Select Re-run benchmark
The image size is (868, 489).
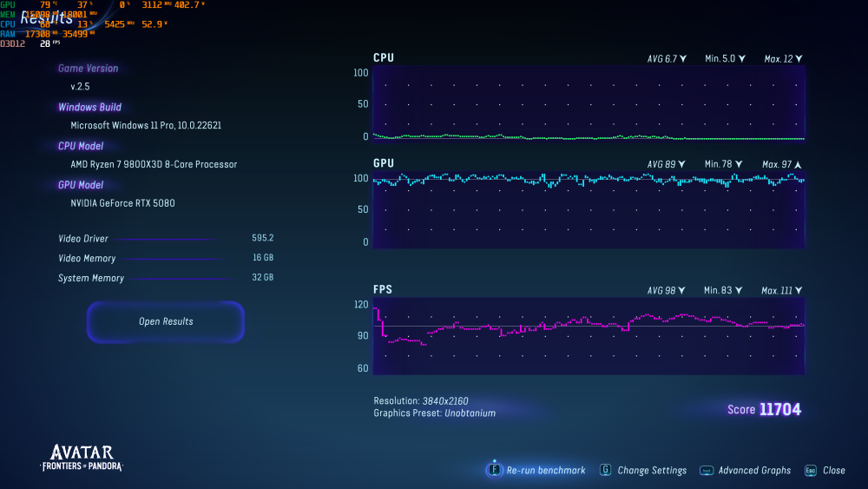tap(546, 470)
